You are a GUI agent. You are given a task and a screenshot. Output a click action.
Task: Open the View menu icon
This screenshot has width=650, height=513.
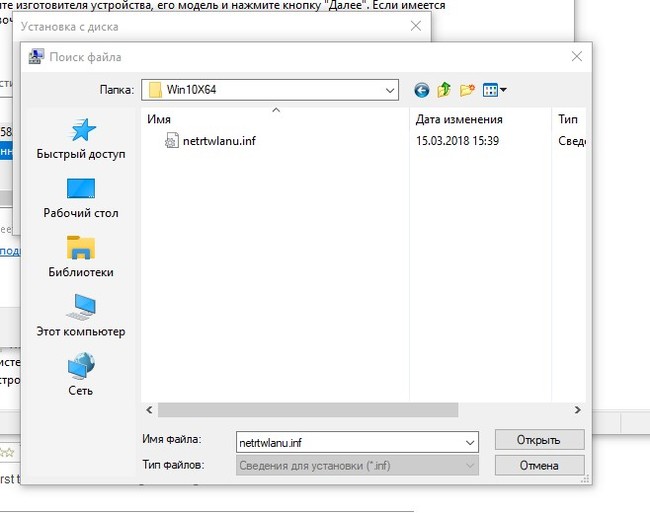494,90
